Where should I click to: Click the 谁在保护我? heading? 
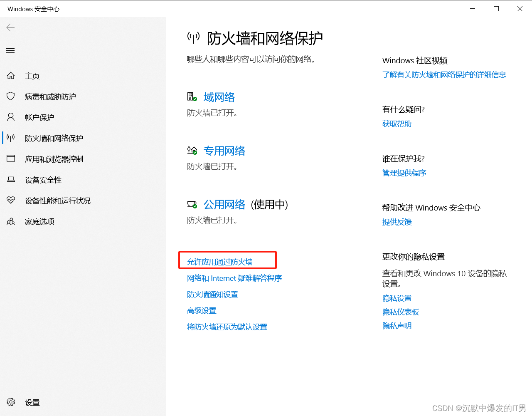click(404, 158)
